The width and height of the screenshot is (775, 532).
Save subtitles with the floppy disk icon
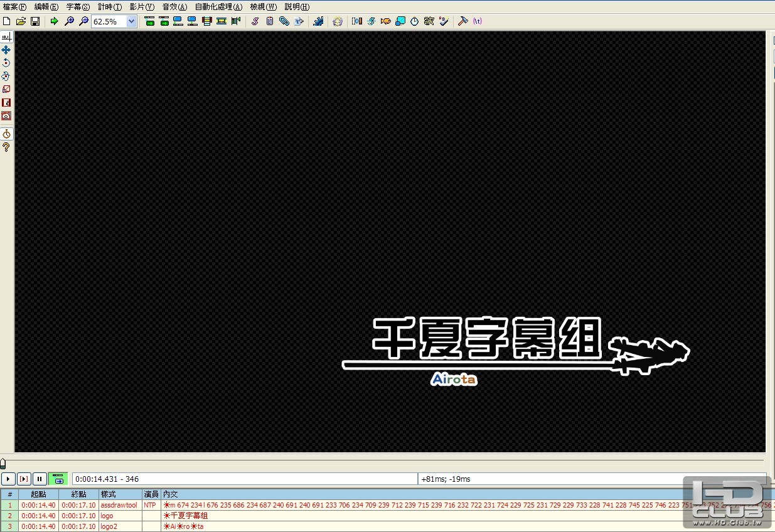[x=35, y=21]
